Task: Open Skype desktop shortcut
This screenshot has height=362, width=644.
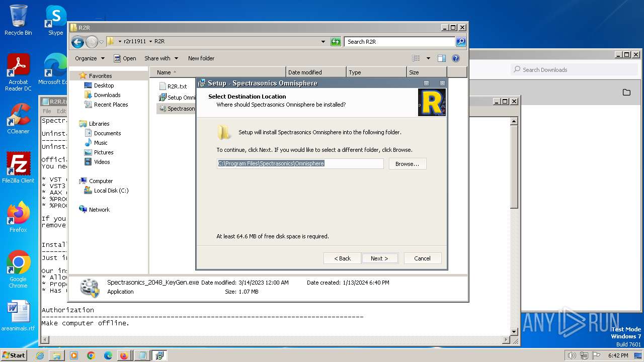Action: click(x=55, y=20)
